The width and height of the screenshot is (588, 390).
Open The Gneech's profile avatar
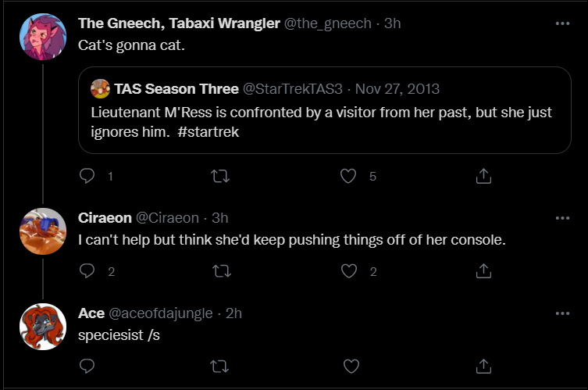pos(43,37)
